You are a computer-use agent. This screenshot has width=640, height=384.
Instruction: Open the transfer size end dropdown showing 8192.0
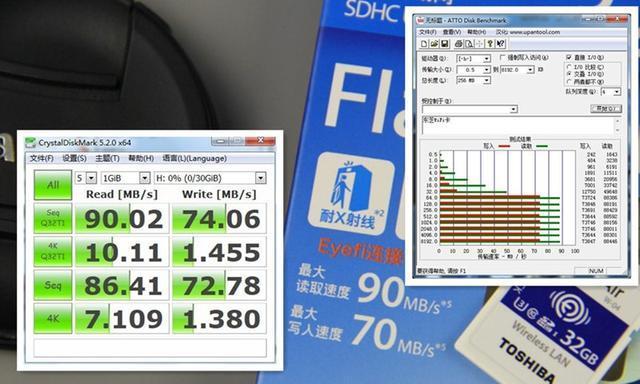[x=517, y=70]
